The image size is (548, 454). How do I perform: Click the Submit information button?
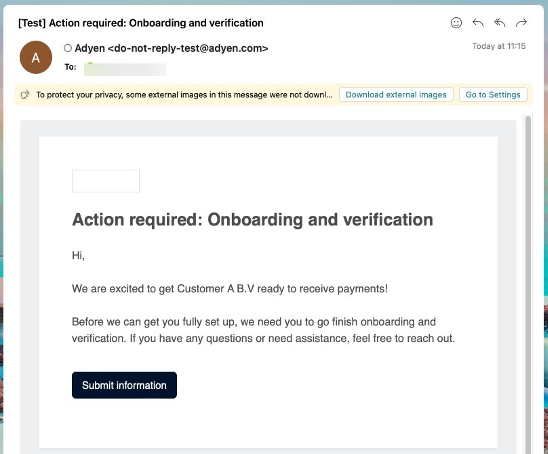[124, 385]
